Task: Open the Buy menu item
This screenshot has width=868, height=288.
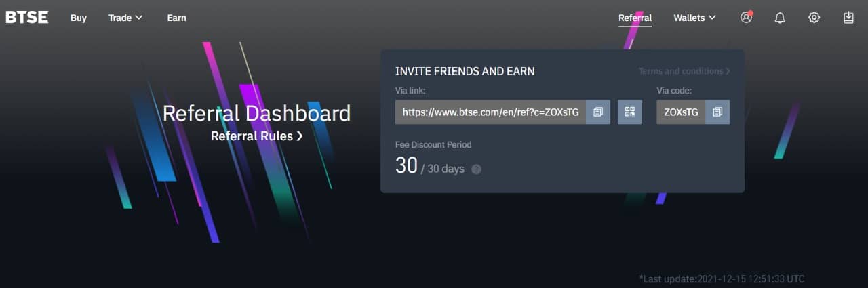Action: coord(79,18)
